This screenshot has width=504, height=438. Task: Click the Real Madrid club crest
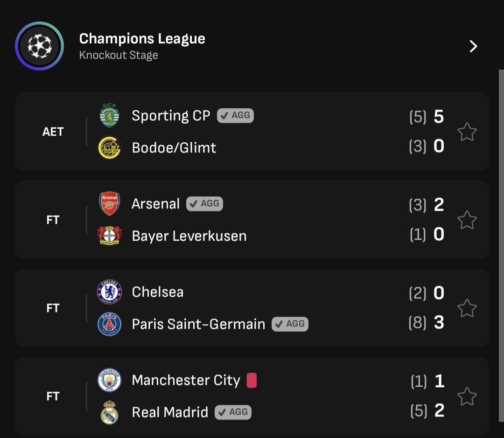coord(110,412)
